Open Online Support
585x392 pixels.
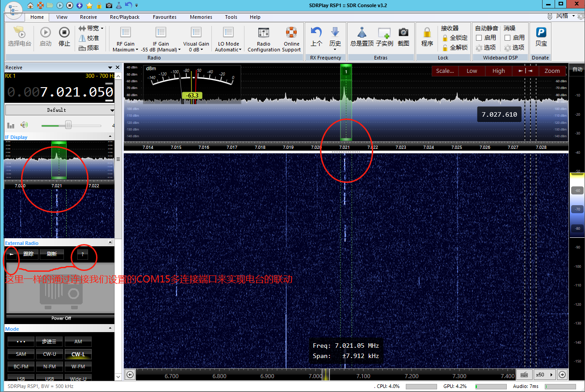coord(291,39)
